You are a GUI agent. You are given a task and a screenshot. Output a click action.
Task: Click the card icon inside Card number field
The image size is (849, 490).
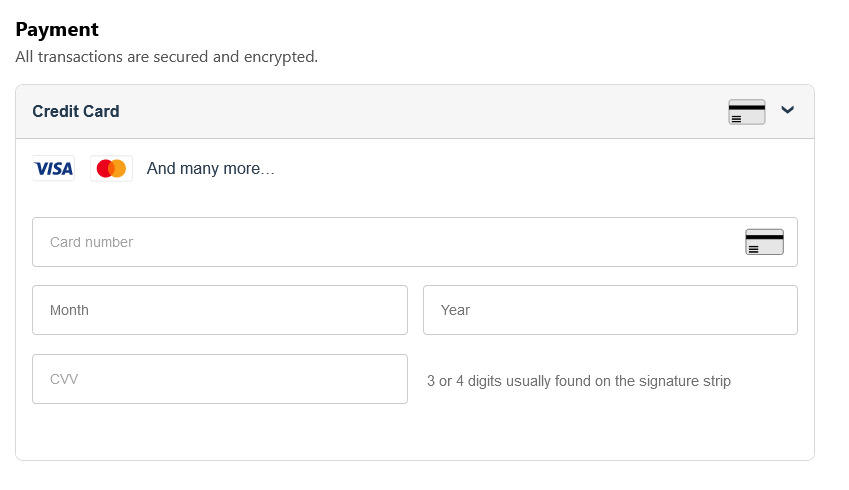[x=765, y=241]
